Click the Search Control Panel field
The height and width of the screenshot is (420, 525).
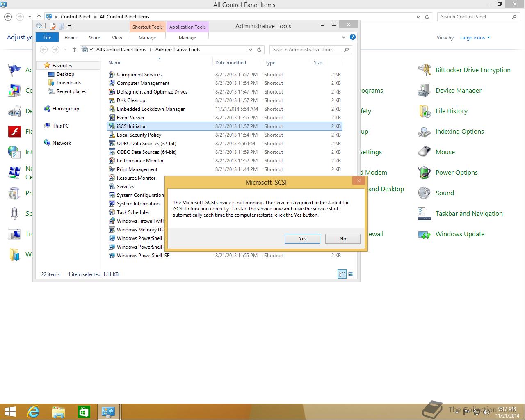coord(478,17)
